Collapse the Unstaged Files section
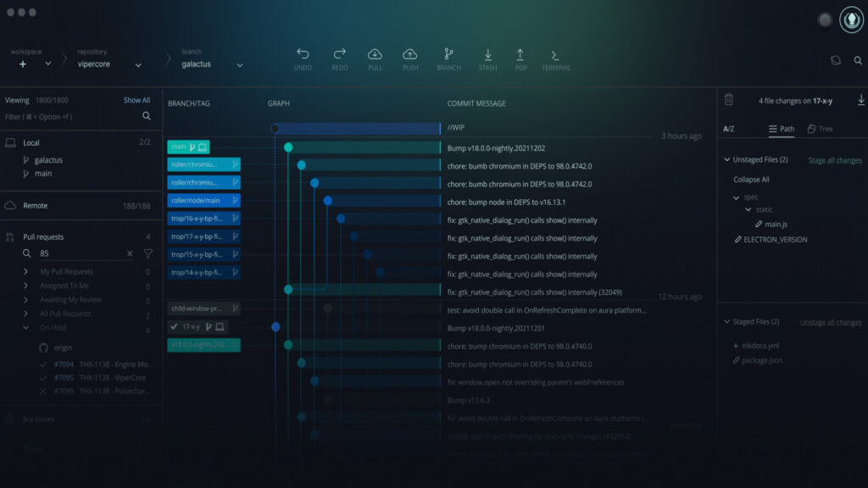Image resolution: width=868 pixels, height=488 pixels. 726,160
